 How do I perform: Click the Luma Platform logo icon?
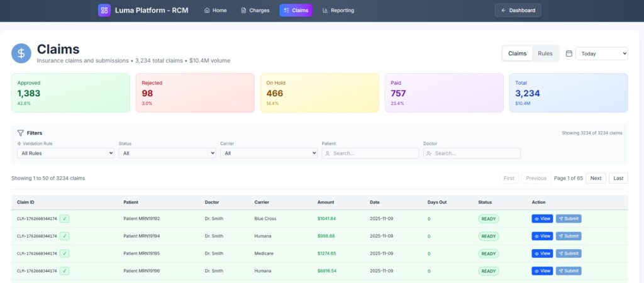(x=104, y=10)
